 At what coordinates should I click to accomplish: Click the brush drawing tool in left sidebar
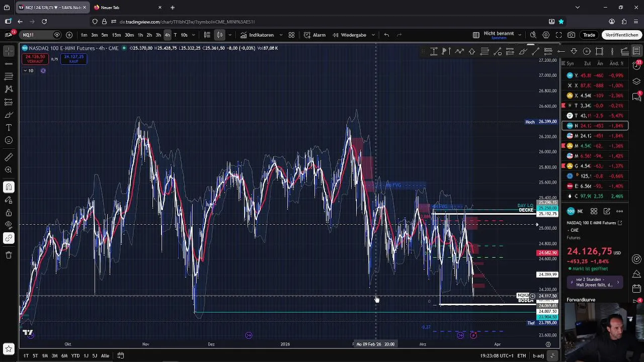(9, 115)
